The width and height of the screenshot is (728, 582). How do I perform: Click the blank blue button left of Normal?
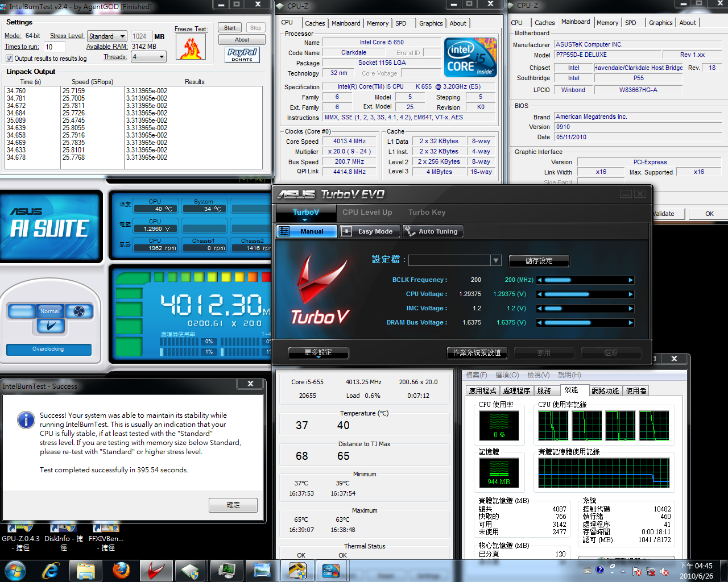pos(22,311)
